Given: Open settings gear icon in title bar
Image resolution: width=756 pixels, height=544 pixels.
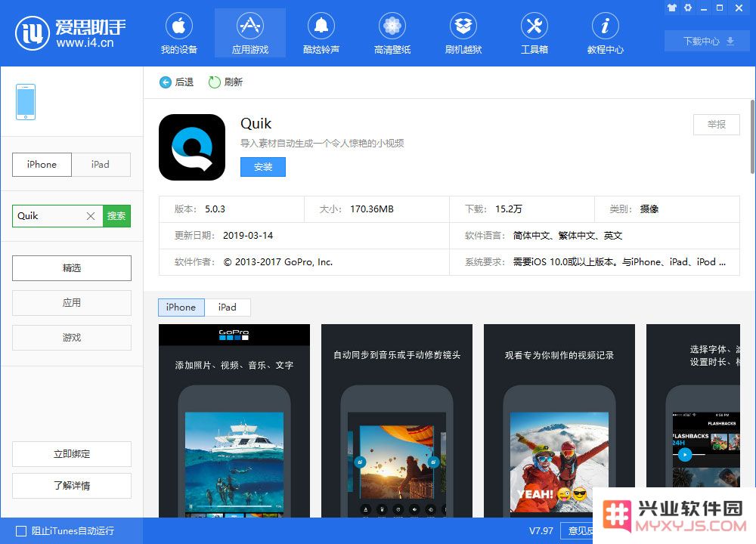Looking at the screenshot, I should coord(688,8).
